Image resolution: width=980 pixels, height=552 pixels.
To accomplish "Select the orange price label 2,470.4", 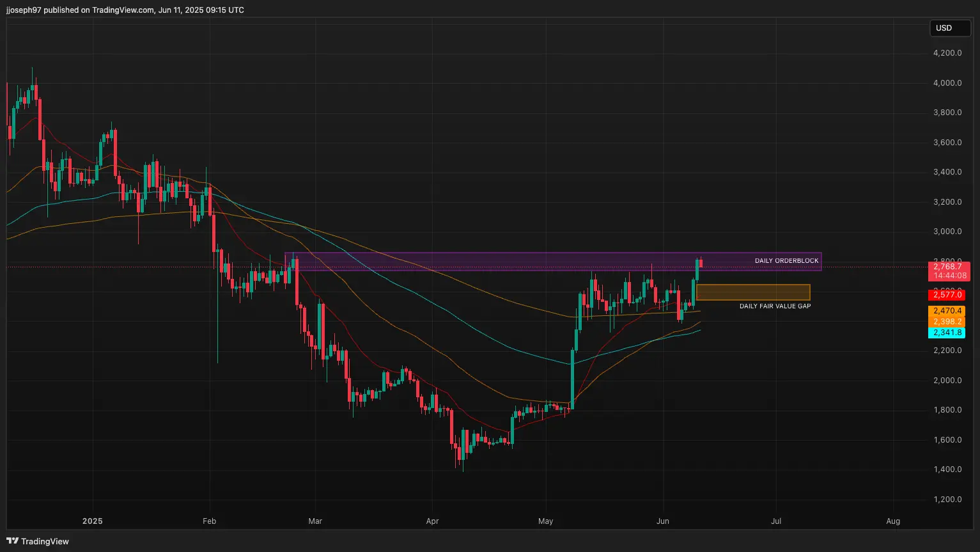I will pos(949,310).
